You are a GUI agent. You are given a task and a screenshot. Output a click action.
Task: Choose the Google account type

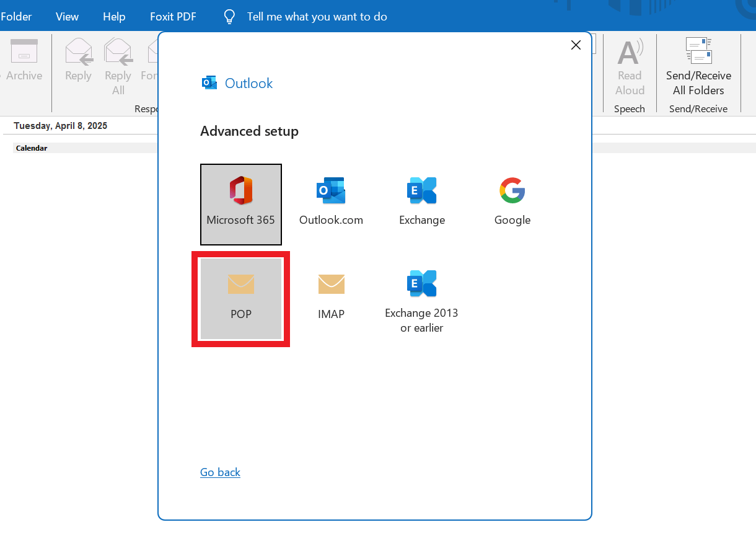(x=512, y=205)
